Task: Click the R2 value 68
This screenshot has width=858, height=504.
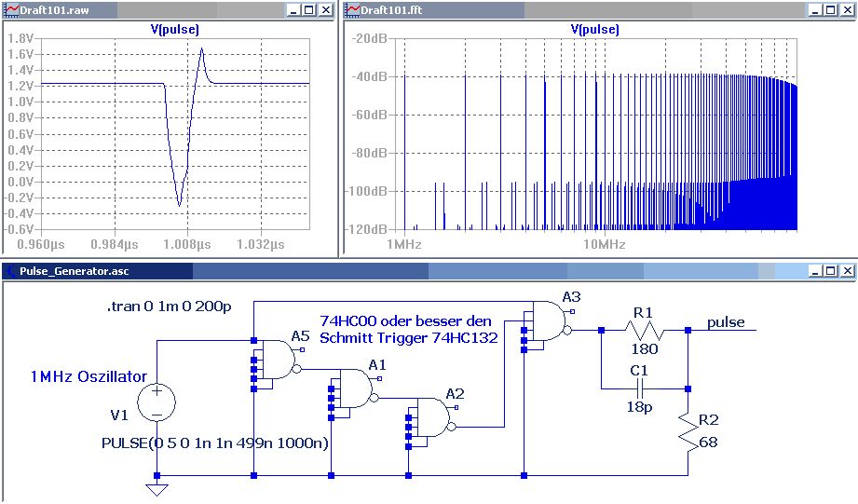Action: click(x=708, y=443)
